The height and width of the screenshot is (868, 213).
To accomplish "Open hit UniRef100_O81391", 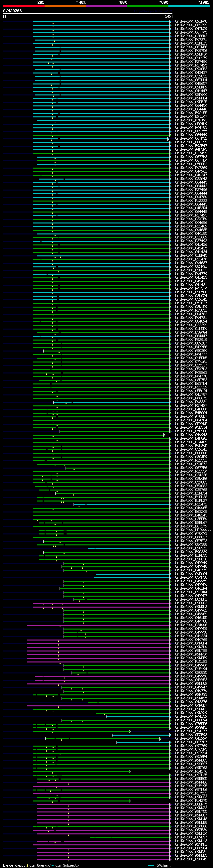I will coord(191,25).
